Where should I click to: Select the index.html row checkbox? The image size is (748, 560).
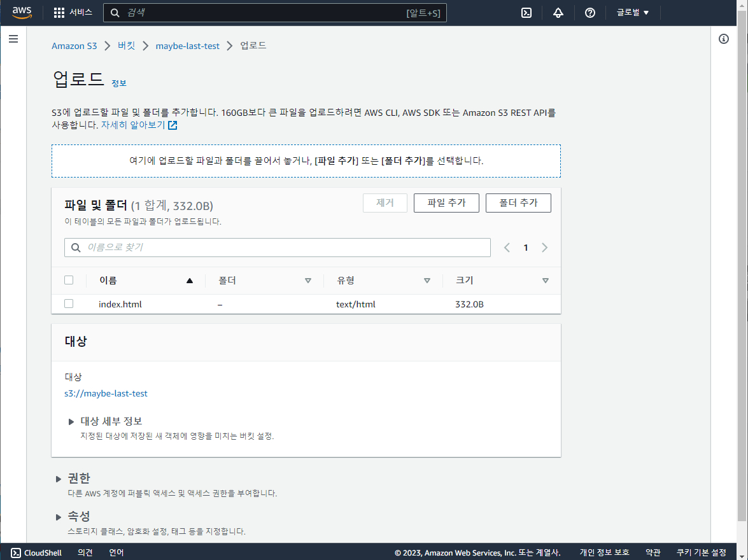69,304
